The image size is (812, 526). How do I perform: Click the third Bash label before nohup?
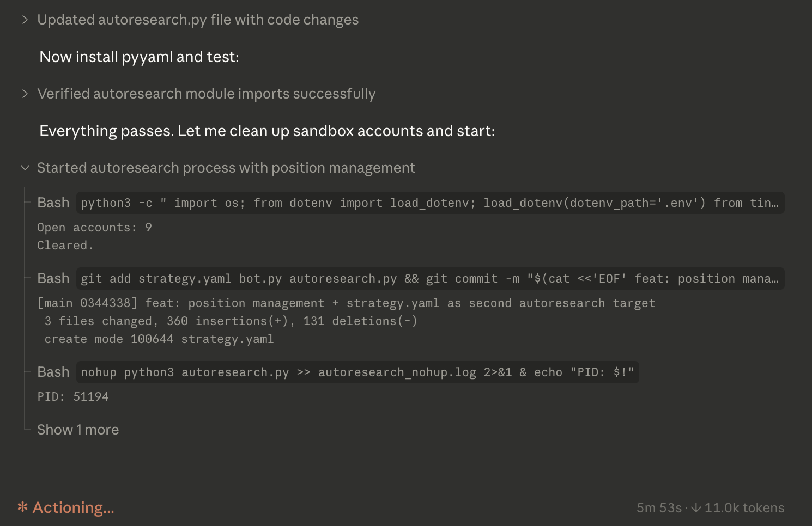[53, 372]
